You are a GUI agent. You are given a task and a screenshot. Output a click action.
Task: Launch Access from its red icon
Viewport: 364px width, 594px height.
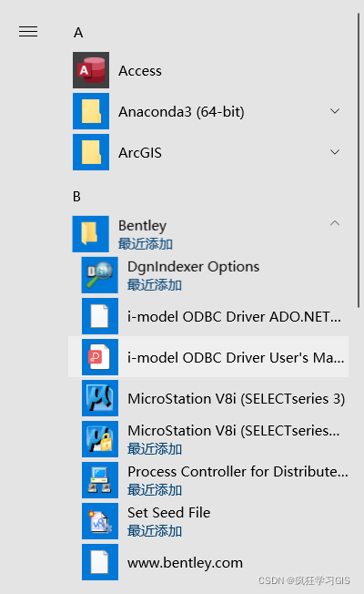[x=91, y=70]
